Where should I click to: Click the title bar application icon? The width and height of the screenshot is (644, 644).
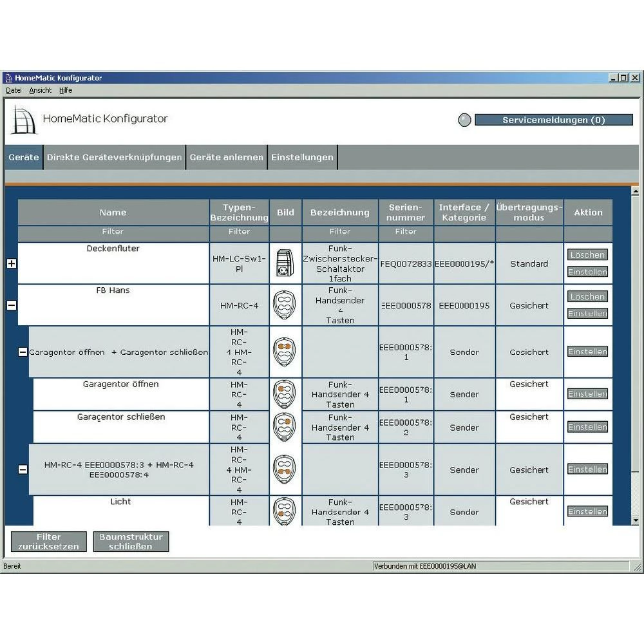(8, 78)
